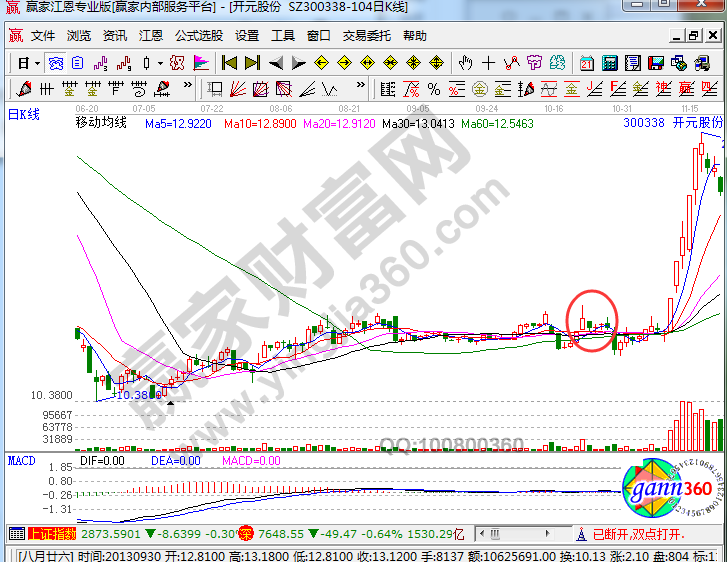Open the calendar icon showing 21
727x562 pixels.
(x=586, y=62)
